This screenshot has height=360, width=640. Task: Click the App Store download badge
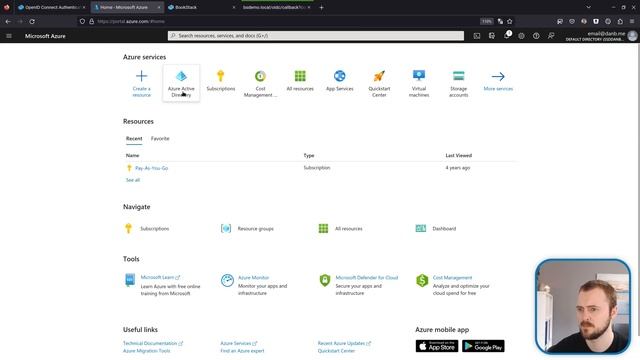(x=437, y=346)
